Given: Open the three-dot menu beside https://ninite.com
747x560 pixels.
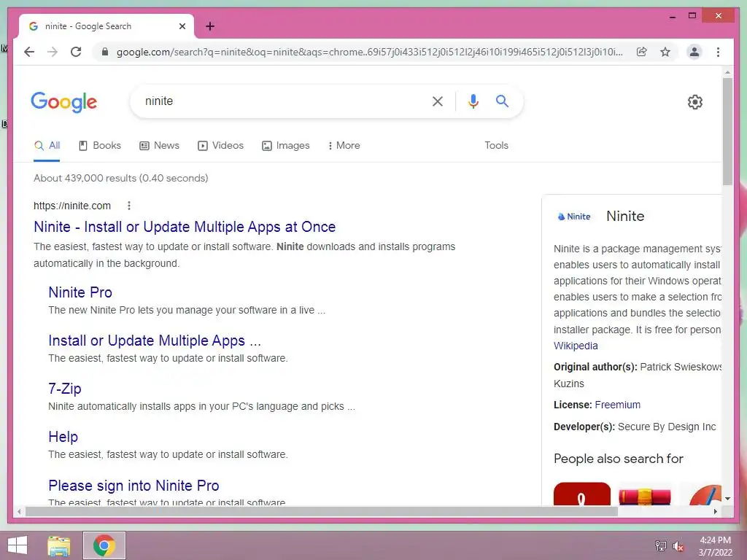Looking at the screenshot, I should click(129, 206).
